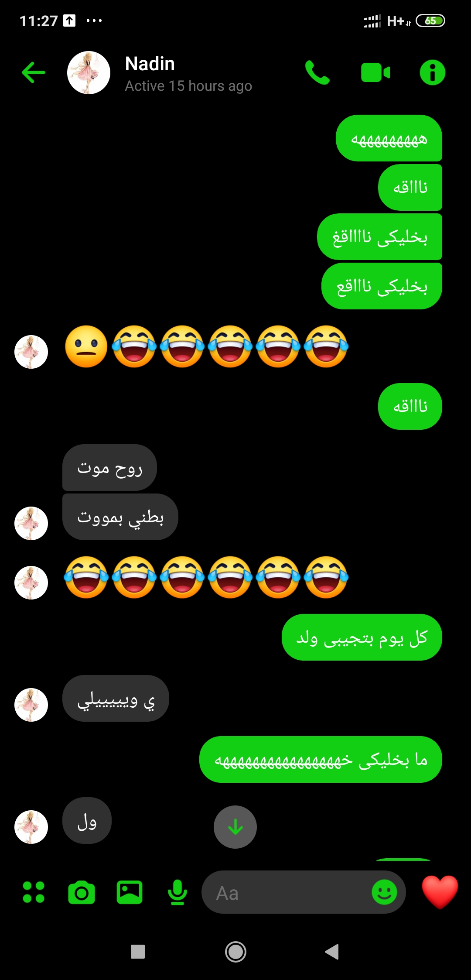Tap the green back arrow
The width and height of the screenshot is (471, 980).
tap(34, 72)
